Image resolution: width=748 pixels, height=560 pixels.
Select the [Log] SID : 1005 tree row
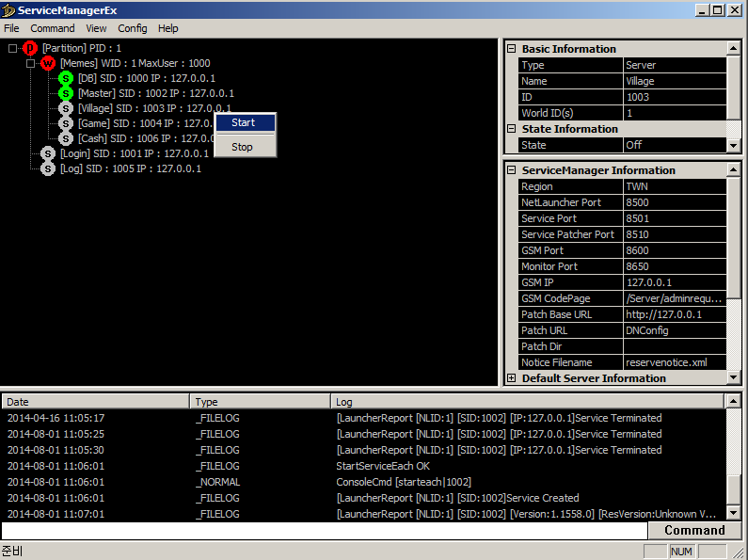(131, 168)
